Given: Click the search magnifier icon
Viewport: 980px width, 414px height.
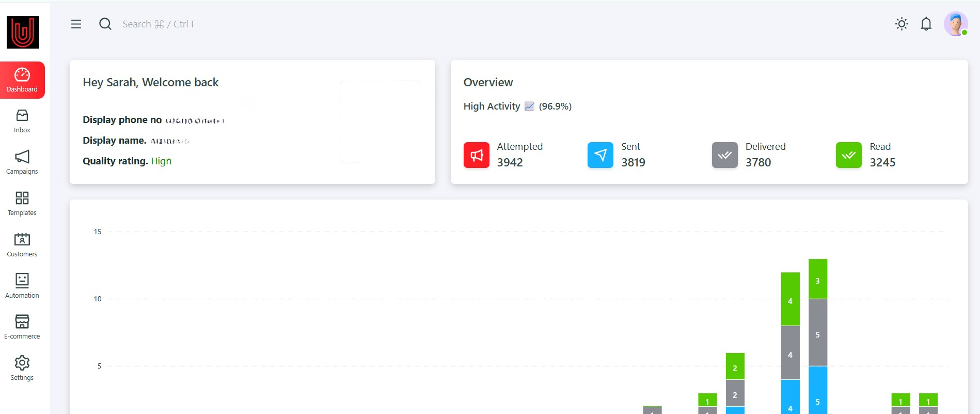Looking at the screenshot, I should click(105, 24).
